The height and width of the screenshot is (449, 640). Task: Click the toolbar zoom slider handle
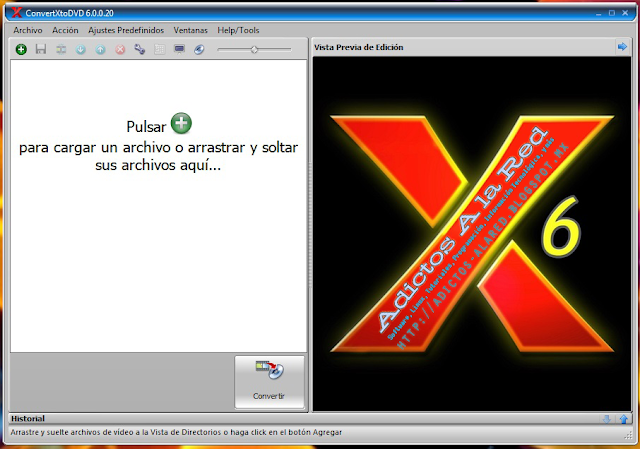pos(254,49)
